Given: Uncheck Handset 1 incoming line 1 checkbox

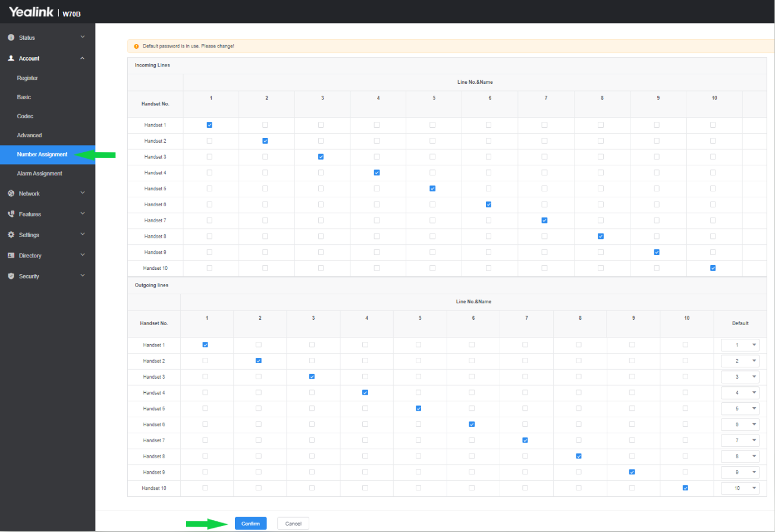Looking at the screenshot, I should pos(209,125).
